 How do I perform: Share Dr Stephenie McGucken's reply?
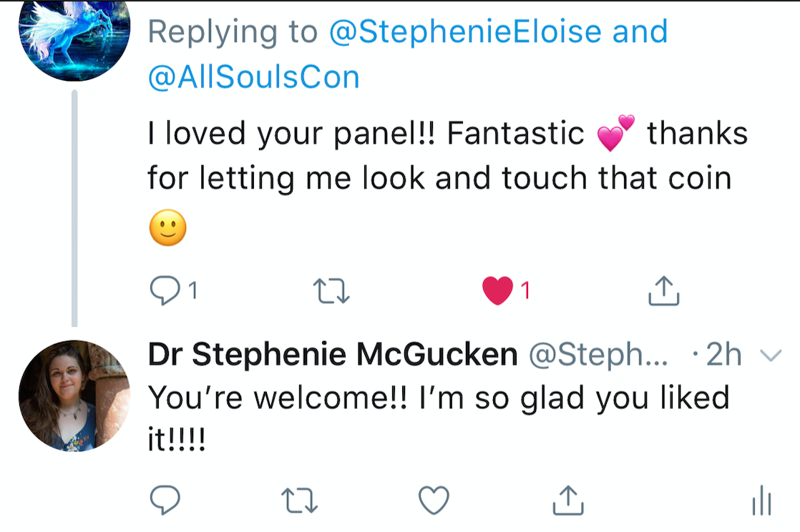[x=568, y=500]
